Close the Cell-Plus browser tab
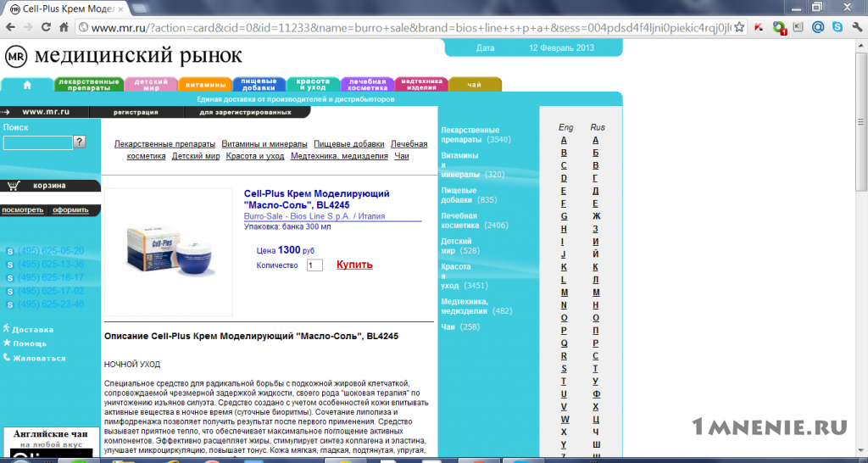This screenshot has height=463, width=868. point(120,8)
